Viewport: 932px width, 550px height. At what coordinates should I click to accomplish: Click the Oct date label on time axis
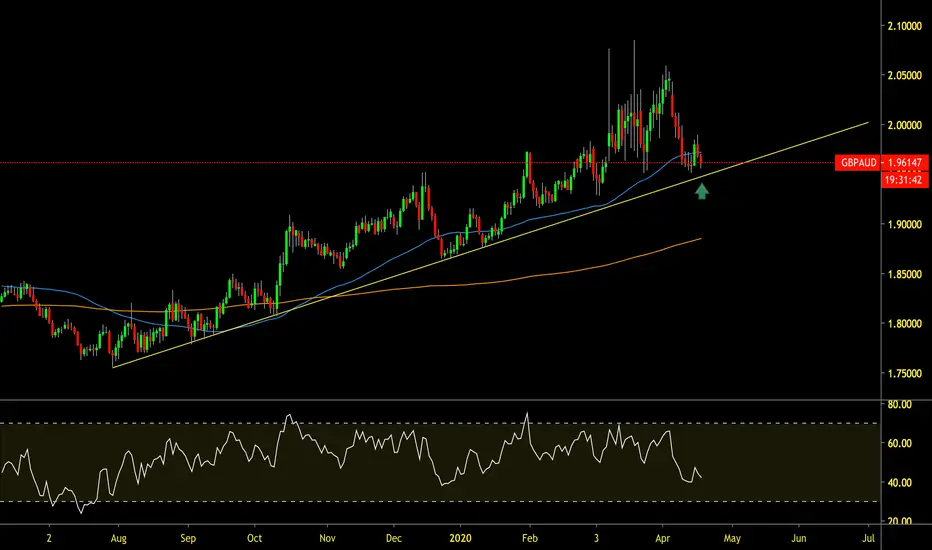tap(254, 538)
